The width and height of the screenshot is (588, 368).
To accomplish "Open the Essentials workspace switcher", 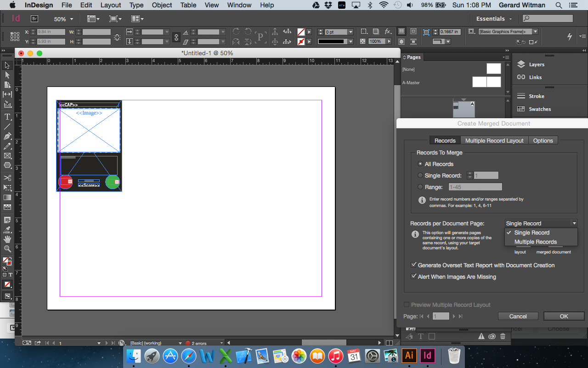I will coord(494,18).
